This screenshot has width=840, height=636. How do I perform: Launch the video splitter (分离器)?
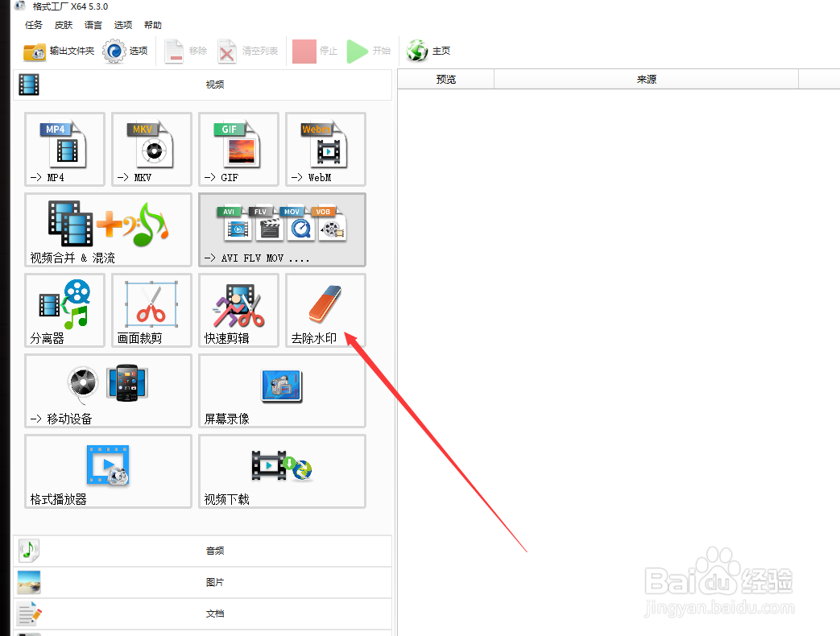pos(64,311)
